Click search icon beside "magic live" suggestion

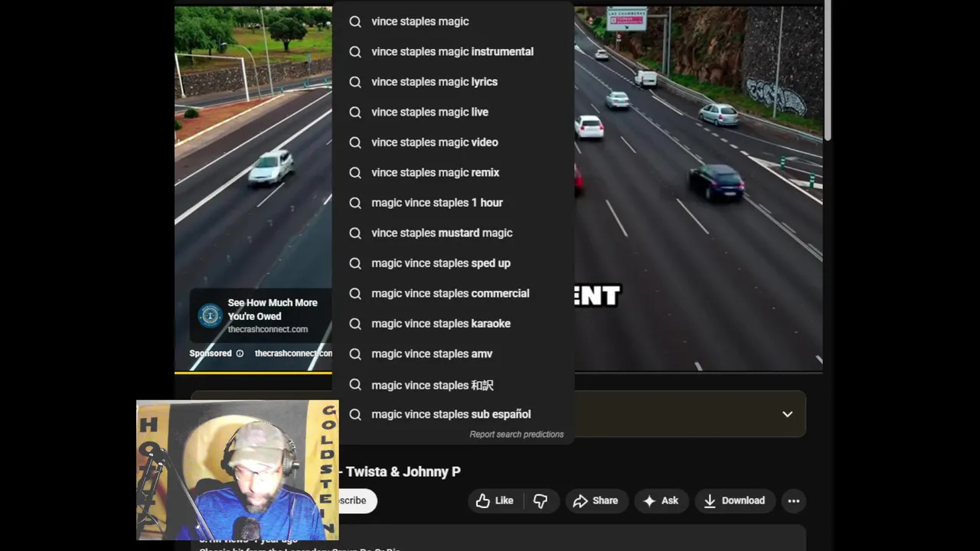click(355, 112)
